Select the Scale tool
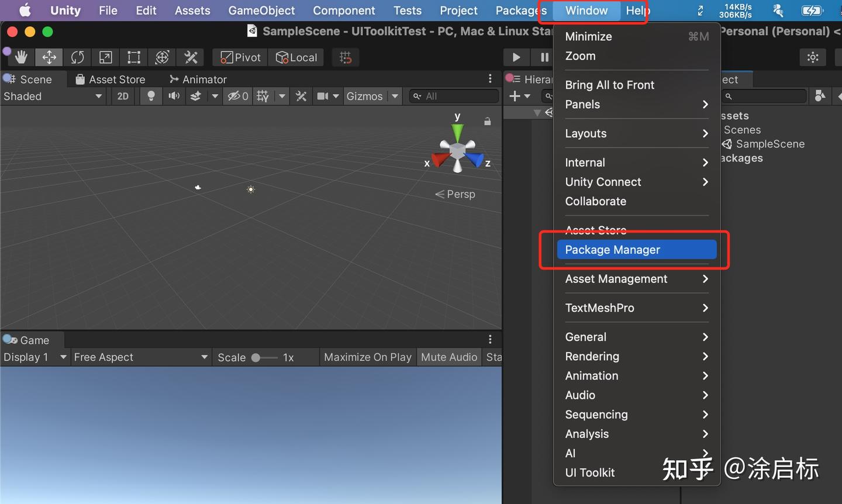 105,57
